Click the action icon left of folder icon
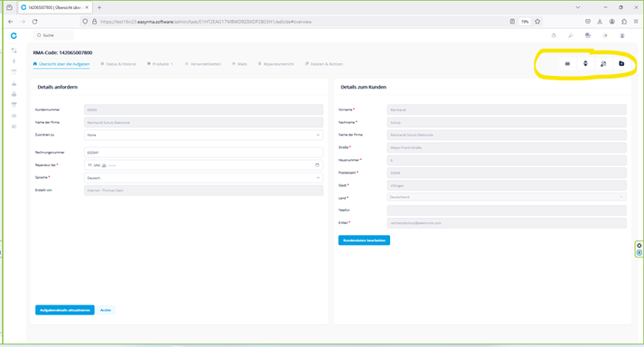 click(603, 64)
